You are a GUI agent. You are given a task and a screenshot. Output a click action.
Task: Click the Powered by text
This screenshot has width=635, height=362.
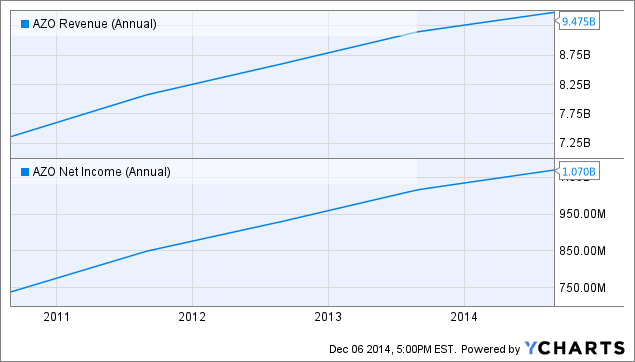click(x=490, y=349)
